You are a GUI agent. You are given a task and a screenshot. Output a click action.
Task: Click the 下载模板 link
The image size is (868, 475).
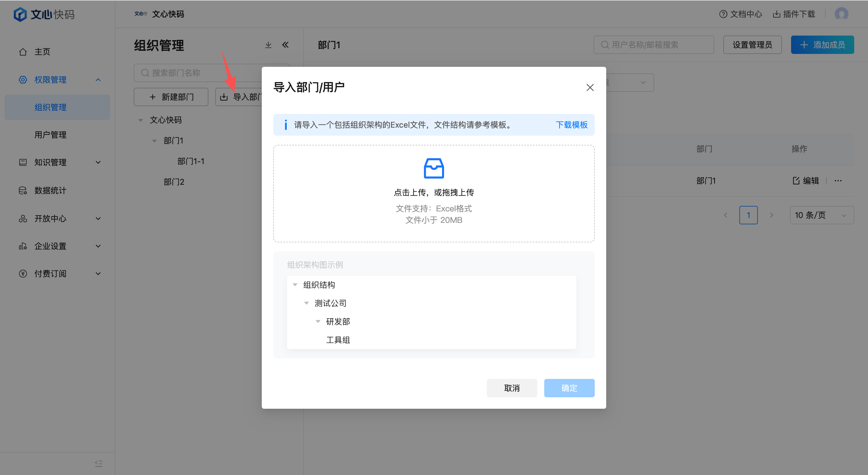571,125
